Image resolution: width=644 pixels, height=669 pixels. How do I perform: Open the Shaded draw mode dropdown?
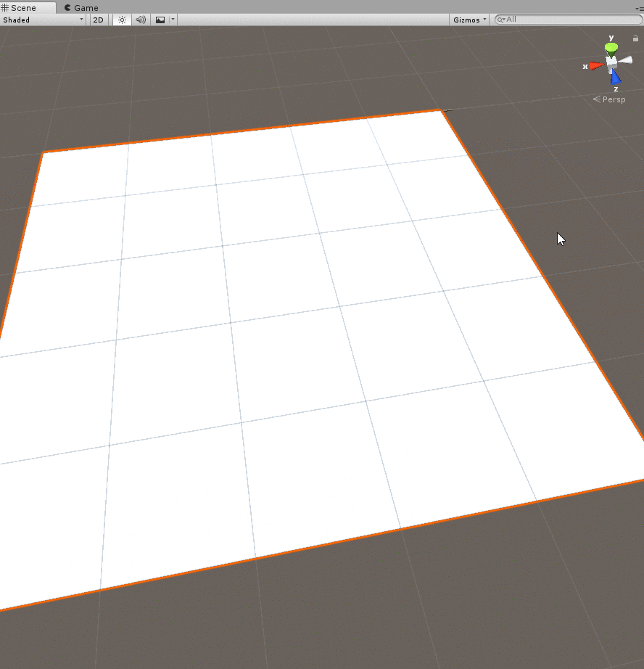[43, 20]
